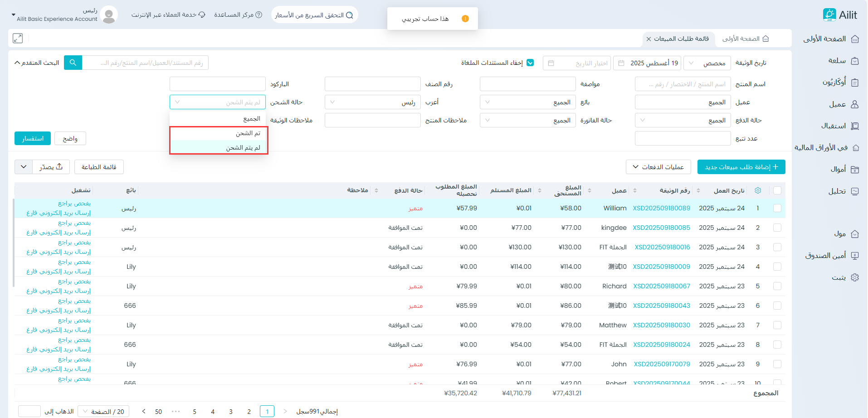Close the قائمة طلبات المبيعات tab
Viewport: 868px width, 418px height.
649,39
